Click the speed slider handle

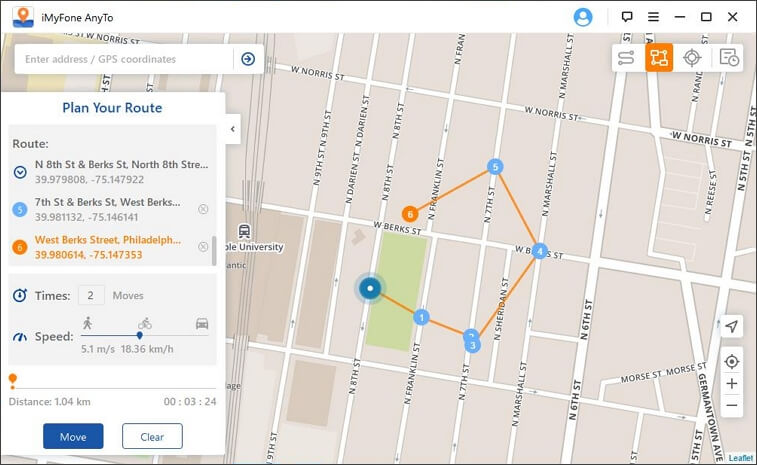tap(140, 335)
